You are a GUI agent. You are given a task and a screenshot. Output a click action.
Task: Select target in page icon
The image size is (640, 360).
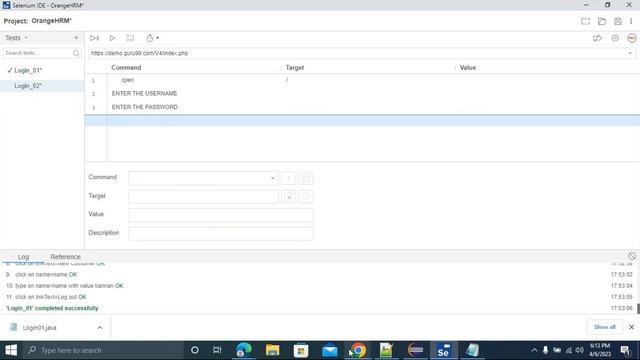[x=289, y=197]
